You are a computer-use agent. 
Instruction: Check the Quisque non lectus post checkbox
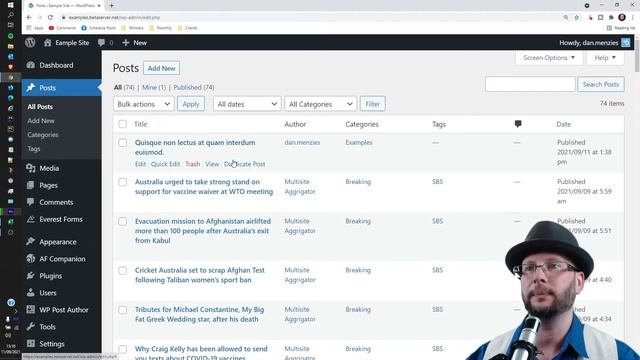(x=122, y=143)
